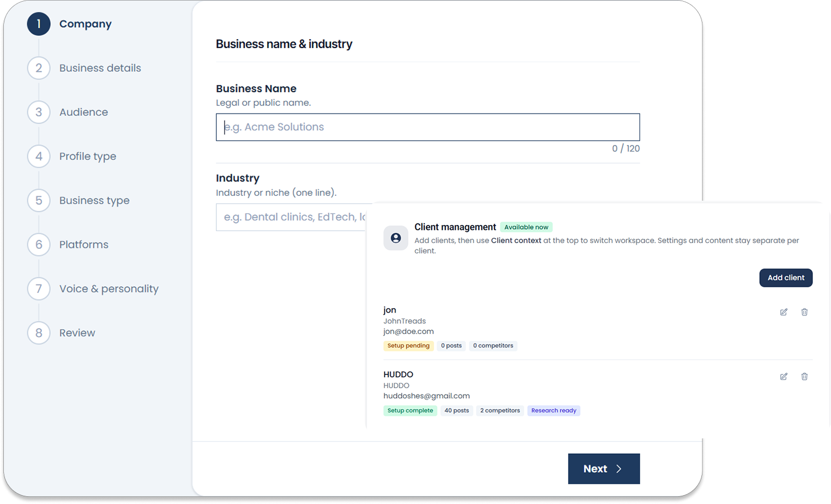Click the 40 posts tag

(457, 411)
